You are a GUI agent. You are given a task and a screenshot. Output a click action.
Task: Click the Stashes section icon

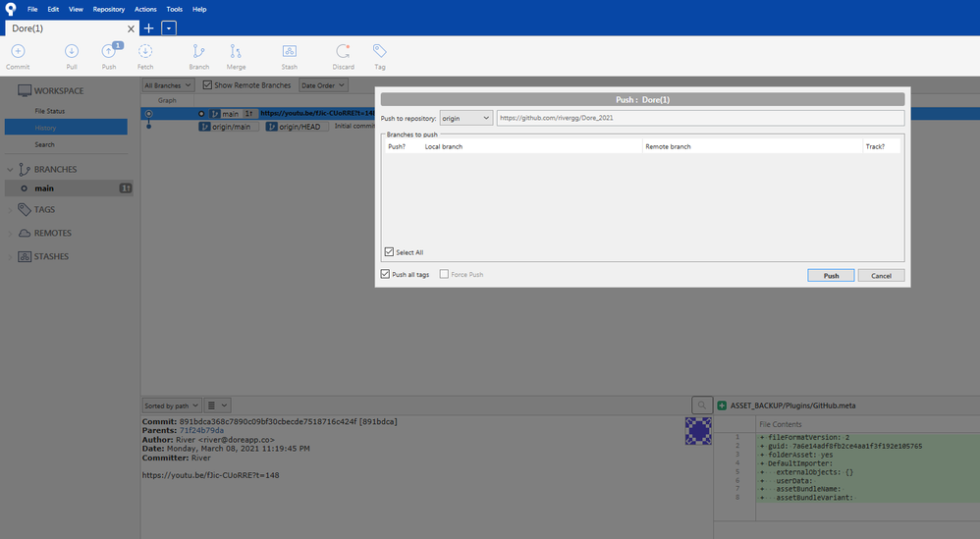point(25,256)
